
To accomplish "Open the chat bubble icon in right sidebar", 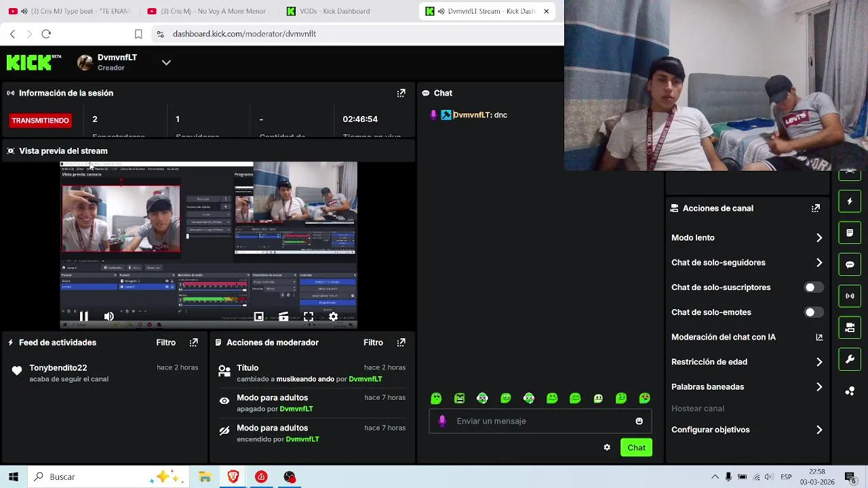I will 850,264.
